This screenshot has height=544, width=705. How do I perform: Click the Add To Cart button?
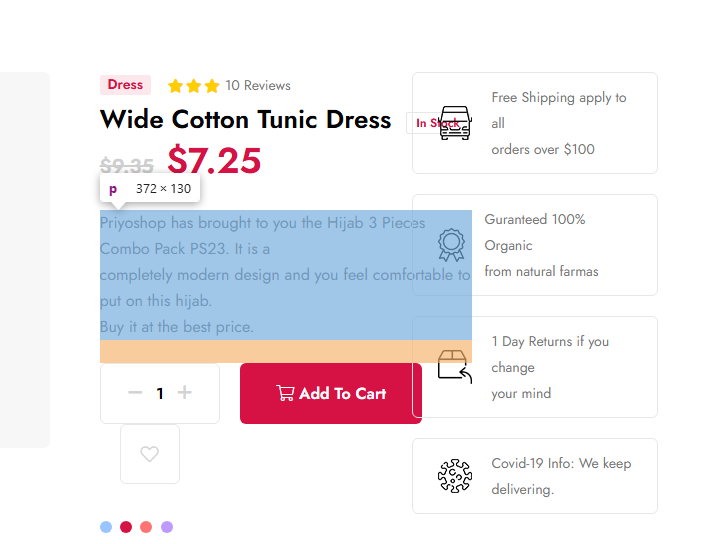click(331, 393)
